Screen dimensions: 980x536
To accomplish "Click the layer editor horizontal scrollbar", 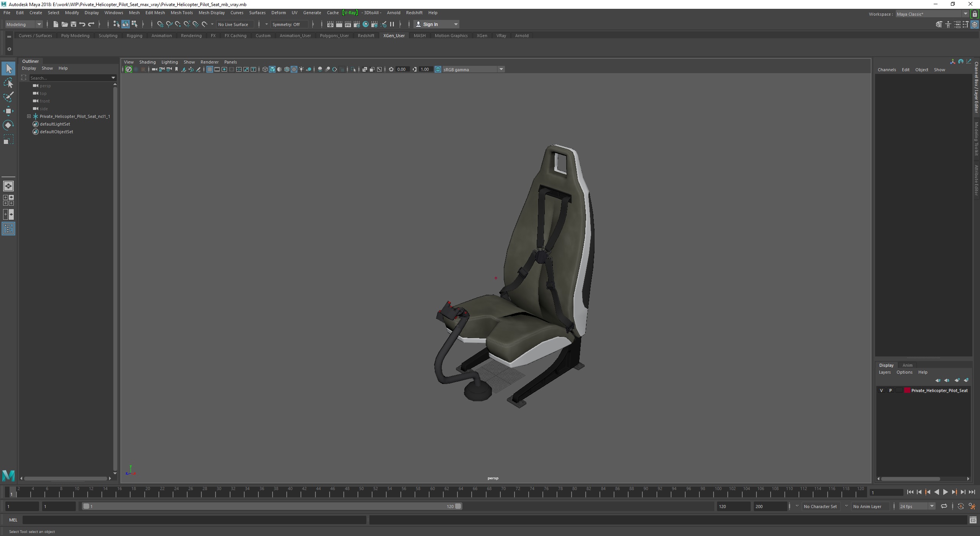I will pyautogui.click(x=910, y=479).
